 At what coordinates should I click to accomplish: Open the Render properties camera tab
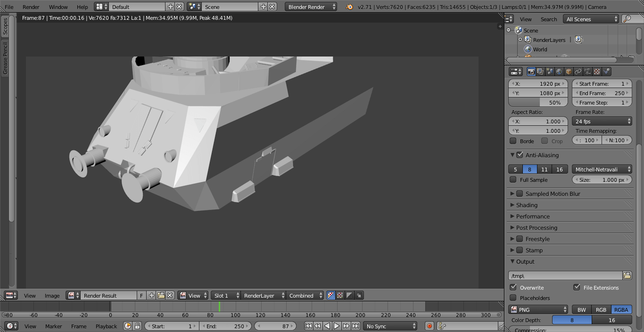[531, 72]
